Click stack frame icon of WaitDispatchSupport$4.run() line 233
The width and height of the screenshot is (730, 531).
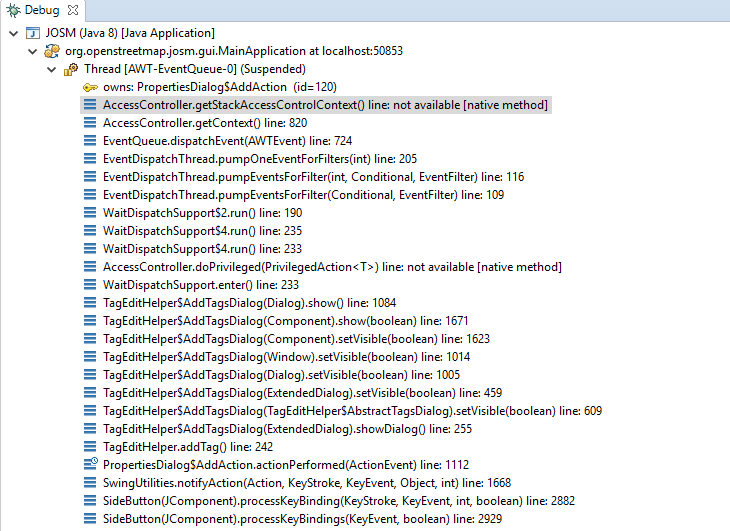pos(90,249)
